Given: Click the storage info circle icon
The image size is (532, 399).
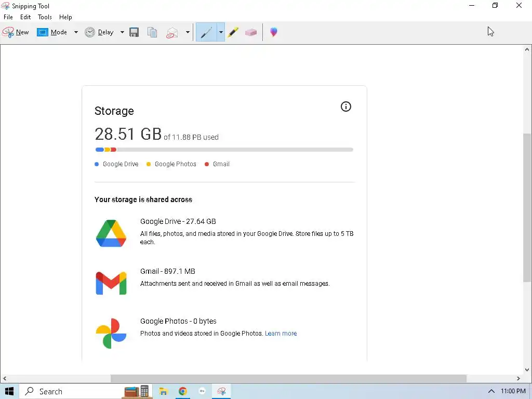Looking at the screenshot, I should [345, 107].
